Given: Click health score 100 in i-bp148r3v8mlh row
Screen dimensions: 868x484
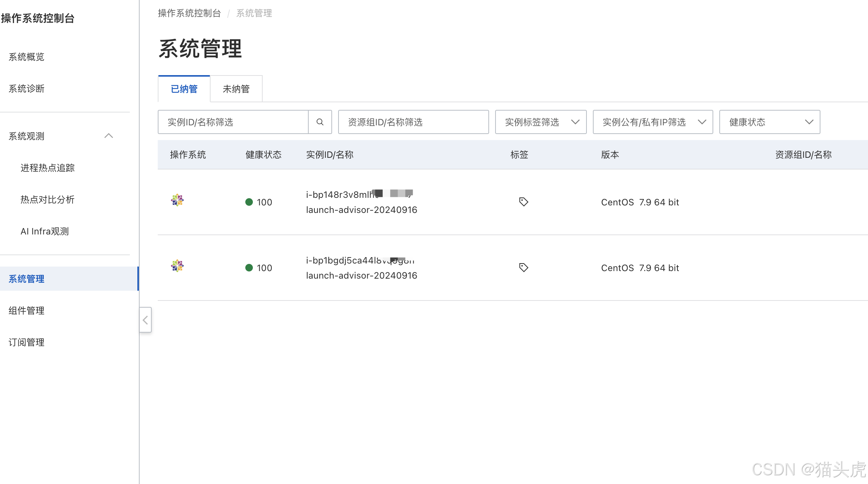Looking at the screenshot, I should pyautogui.click(x=264, y=202).
